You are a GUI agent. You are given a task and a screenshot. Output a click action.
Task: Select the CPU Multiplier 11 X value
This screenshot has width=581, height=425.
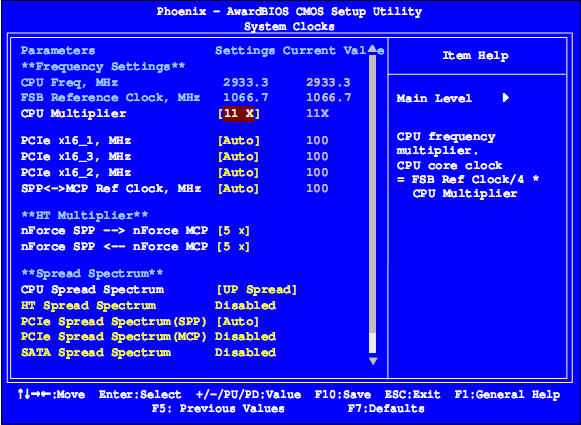[x=239, y=113]
